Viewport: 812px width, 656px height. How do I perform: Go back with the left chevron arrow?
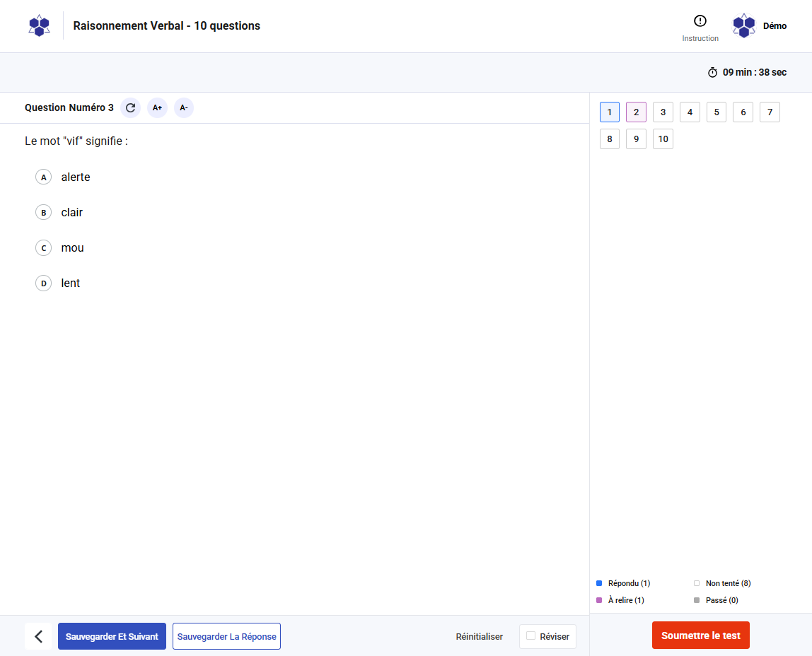(38, 636)
